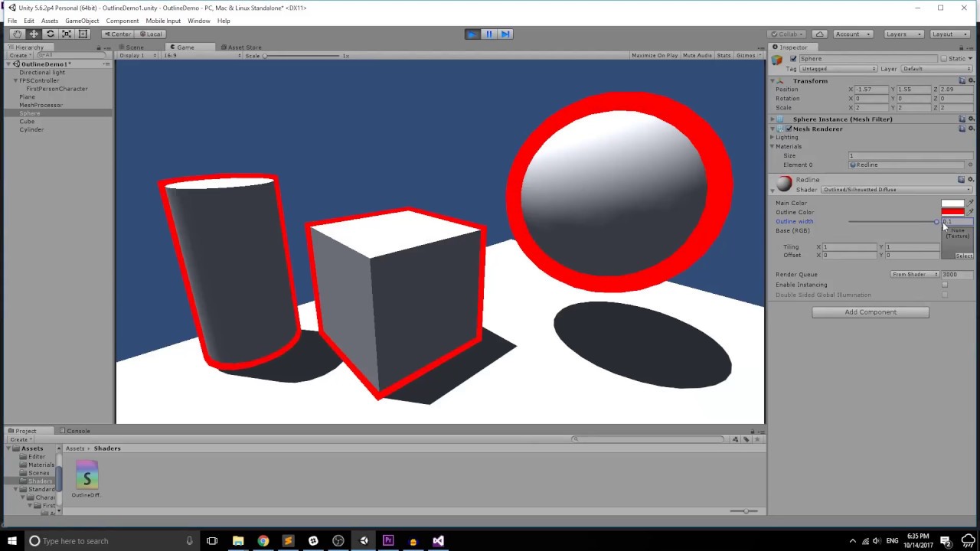The height and width of the screenshot is (551, 980).
Task: Select the Hand tool in toolbar
Action: point(17,34)
